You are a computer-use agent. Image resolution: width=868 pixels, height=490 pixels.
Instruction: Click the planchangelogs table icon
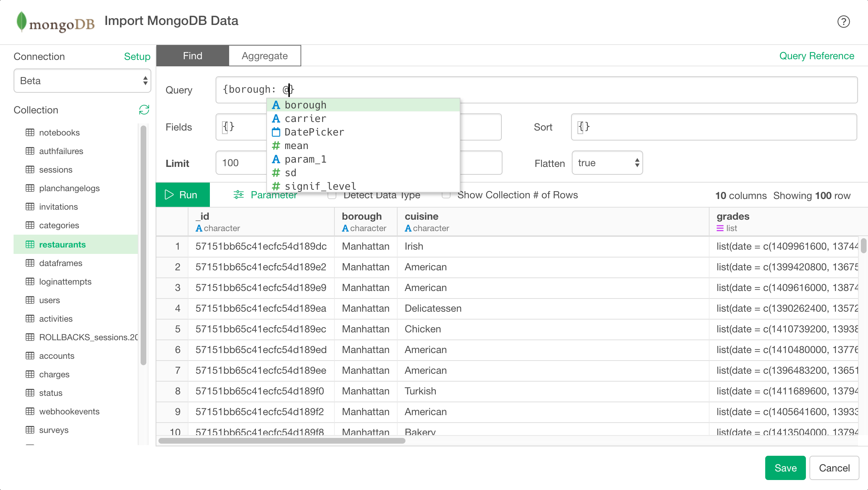(30, 188)
